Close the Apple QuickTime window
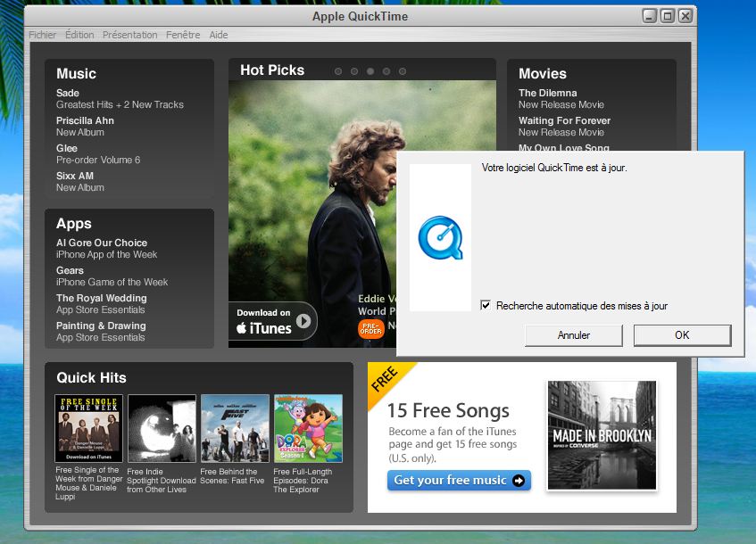 tap(685, 16)
